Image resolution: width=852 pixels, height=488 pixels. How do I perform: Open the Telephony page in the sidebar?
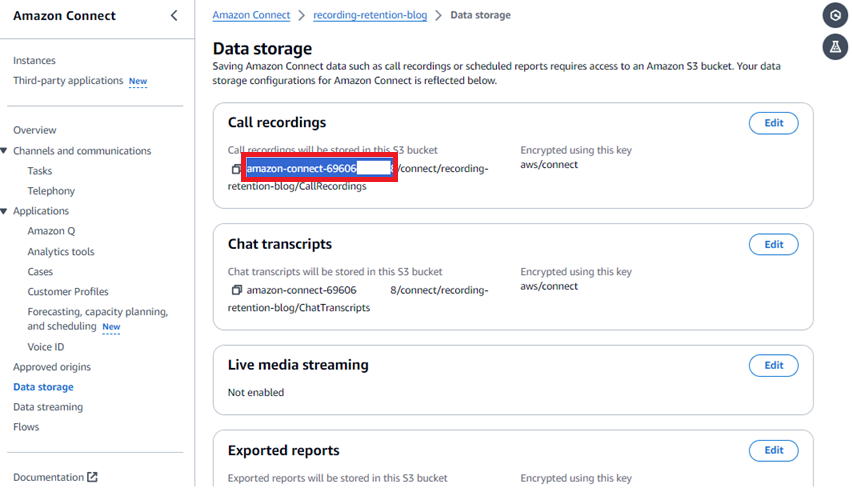pyautogui.click(x=51, y=191)
